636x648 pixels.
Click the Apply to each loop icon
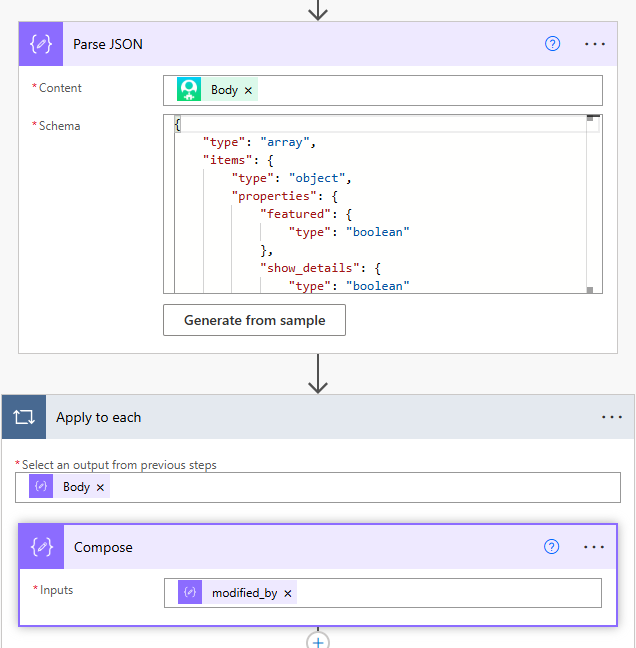coord(24,417)
